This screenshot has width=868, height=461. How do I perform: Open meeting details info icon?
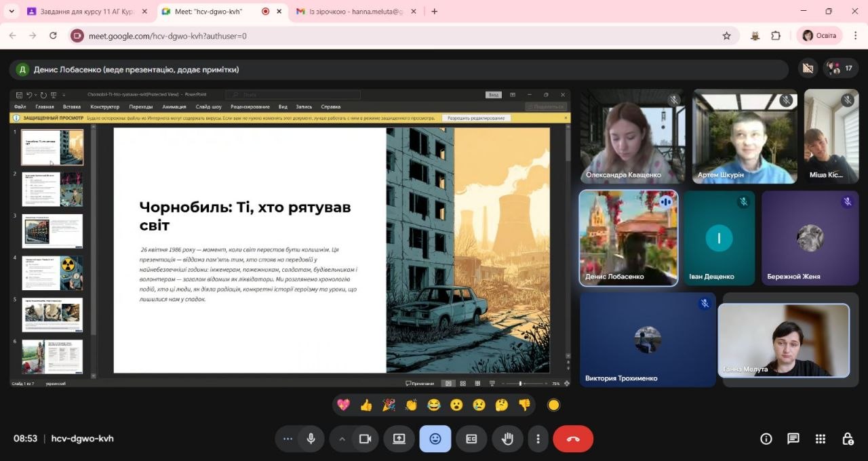pyautogui.click(x=766, y=439)
